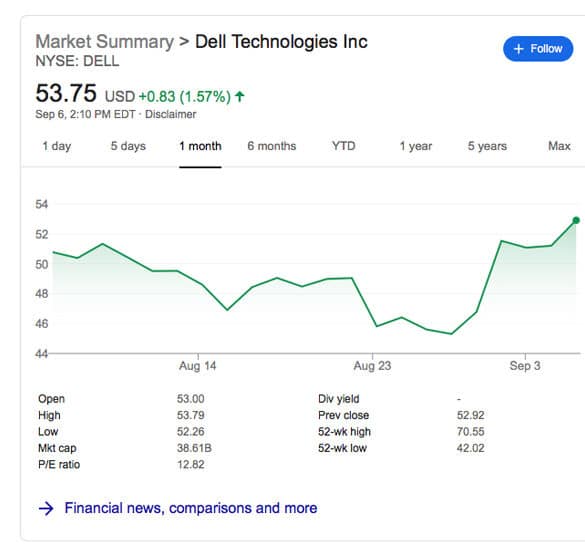Image resolution: width=585 pixels, height=550 pixels.
Task: Switch to the 5 days tab
Action: click(128, 146)
